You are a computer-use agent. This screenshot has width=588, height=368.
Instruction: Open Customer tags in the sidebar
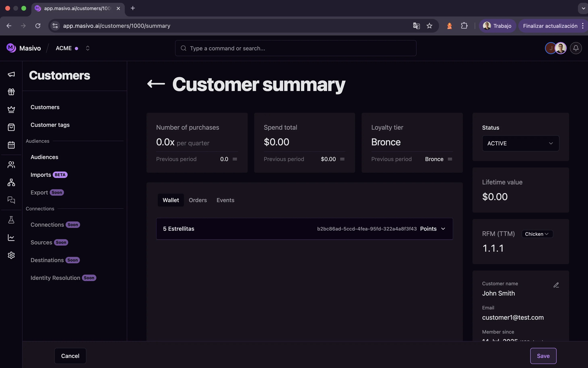coord(50,125)
